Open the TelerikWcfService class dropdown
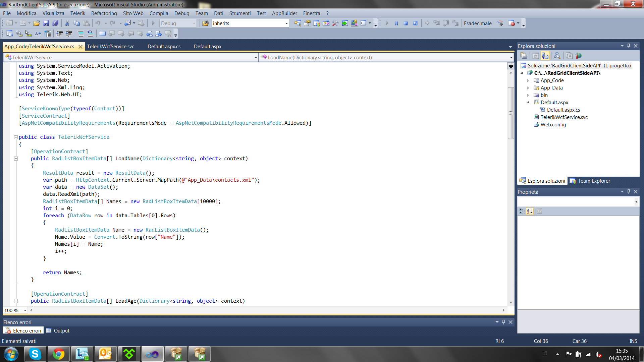644x362 pixels. coord(256,58)
